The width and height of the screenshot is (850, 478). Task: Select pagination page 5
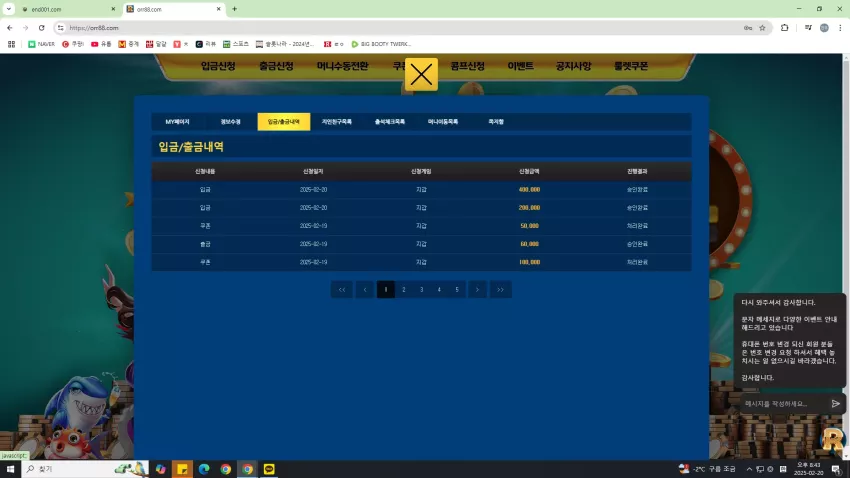[x=457, y=289]
